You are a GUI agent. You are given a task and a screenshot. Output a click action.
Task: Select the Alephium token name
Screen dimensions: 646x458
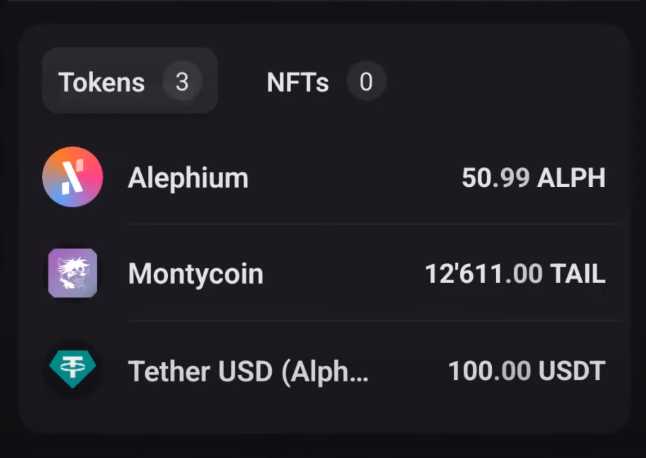click(188, 178)
